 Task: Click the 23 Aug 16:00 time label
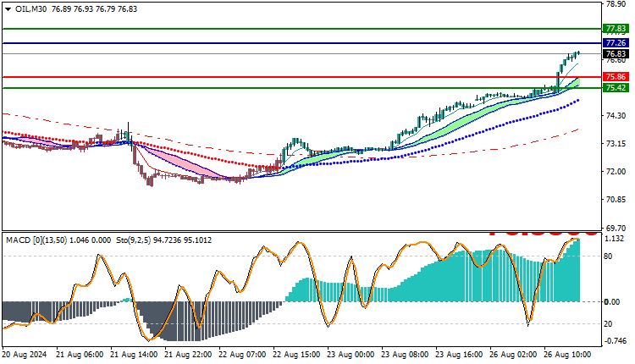click(x=459, y=355)
